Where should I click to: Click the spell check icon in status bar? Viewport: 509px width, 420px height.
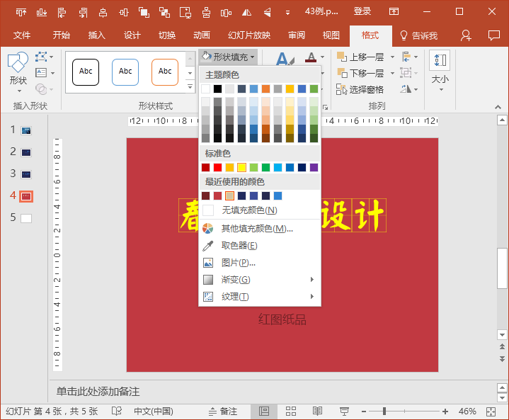point(117,412)
